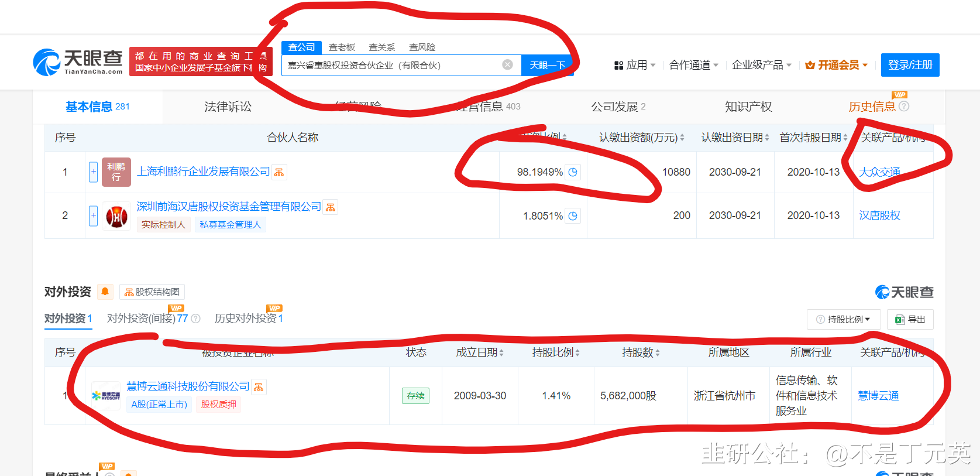980x476 pixels.
Task: Open equity chart icon next to 慧博云通科技股份有限公司
Action: [259, 387]
